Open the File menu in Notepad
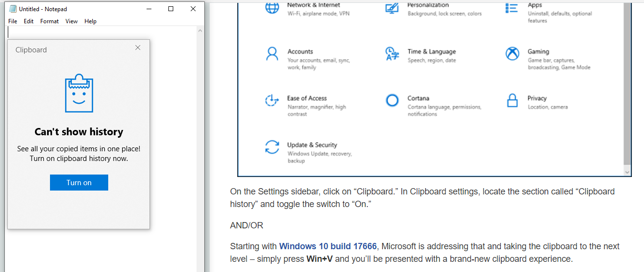Viewport: 644px width, 272px height. [x=13, y=21]
